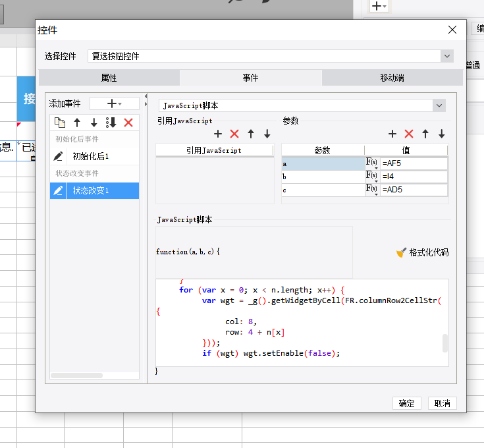
Task: Expand the event list panel right arrow
Action: tap(146, 104)
